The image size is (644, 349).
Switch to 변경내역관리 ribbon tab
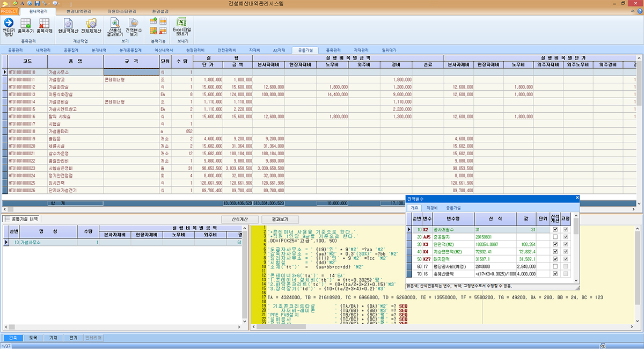78,11
